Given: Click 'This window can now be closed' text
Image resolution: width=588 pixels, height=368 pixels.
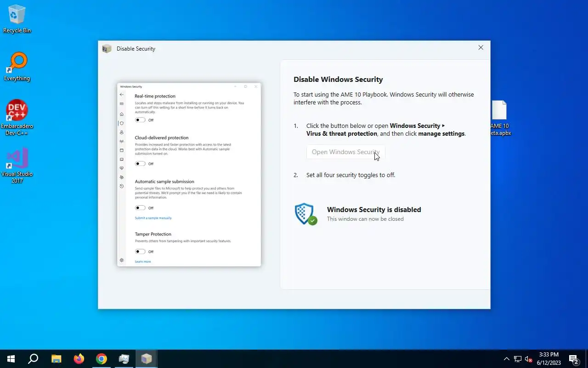Looking at the screenshot, I should (x=365, y=219).
